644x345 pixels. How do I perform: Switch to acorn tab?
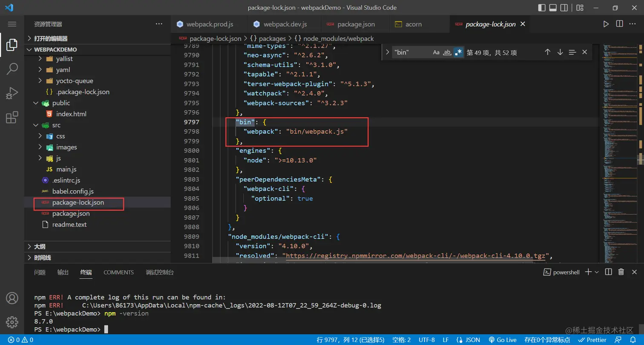click(420, 24)
